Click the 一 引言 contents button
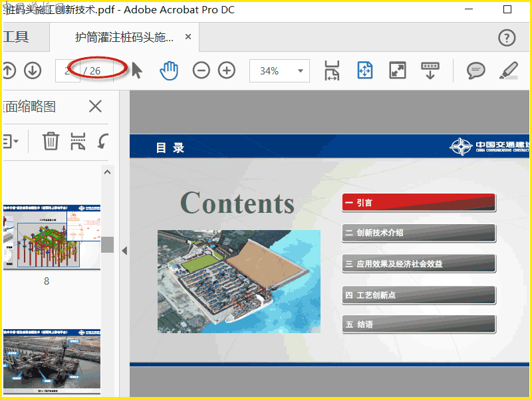The width and height of the screenshot is (532, 399). [419, 203]
